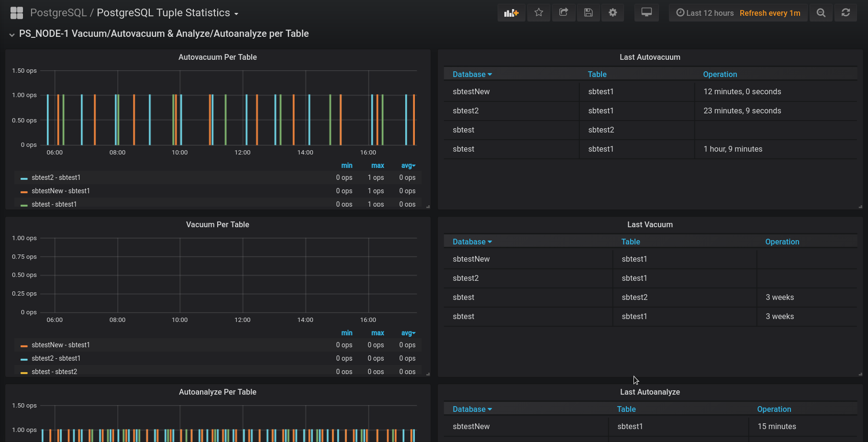Star this dashboard as favorite
This screenshot has width=868, height=442.
coord(539,13)
